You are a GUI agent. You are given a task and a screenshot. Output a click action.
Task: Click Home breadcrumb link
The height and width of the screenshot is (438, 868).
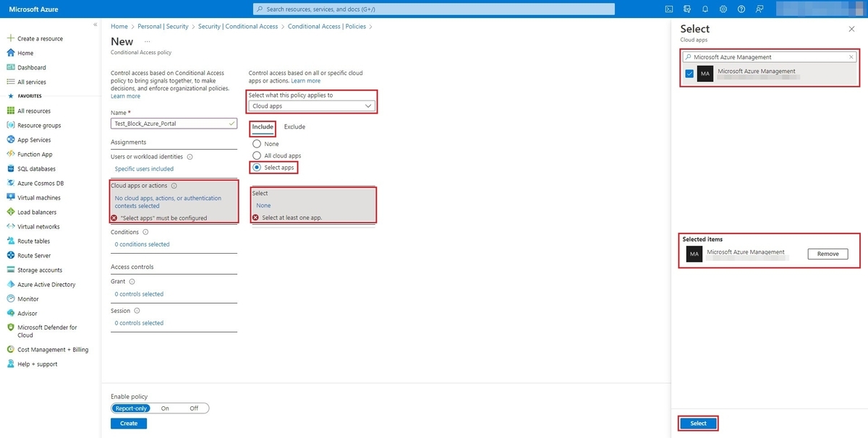(119, 26)
